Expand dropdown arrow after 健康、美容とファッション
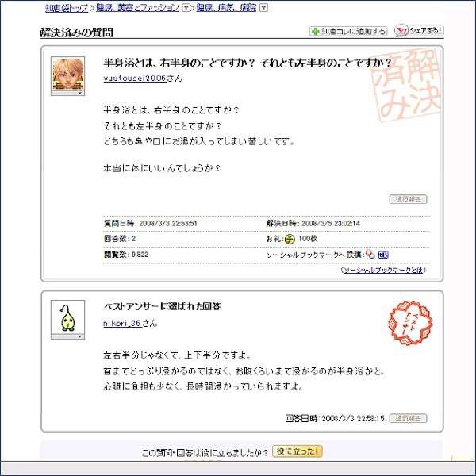Viewport: 476px width, 476px height. click(x=186, y=8)
